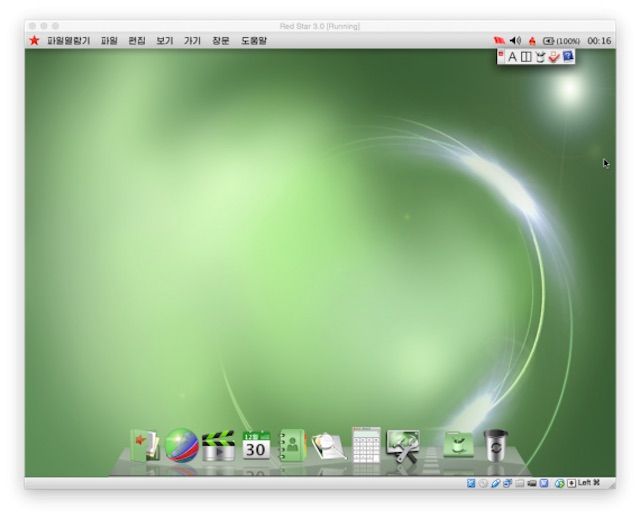Open the 보기 menu
Screen dimensions: 640x518
click(164, 41)
